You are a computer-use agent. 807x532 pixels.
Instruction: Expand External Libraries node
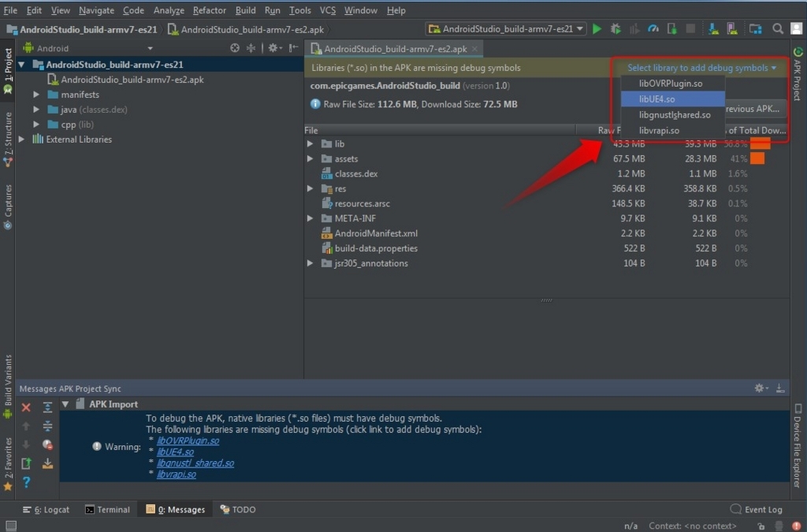pyautogui.click(x=21, y=140)
